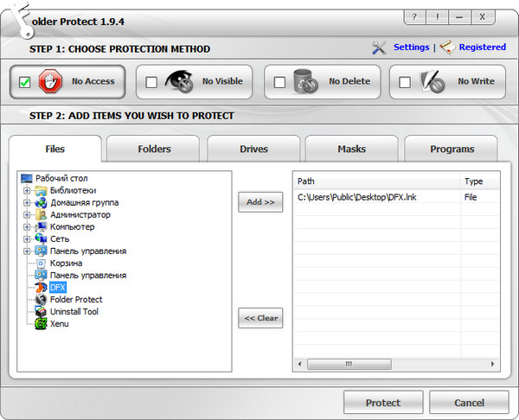This screenshot has height=420, width=519.
Task: Click the Folder Protect shortcut icon
Action: (x=41, y=300)
